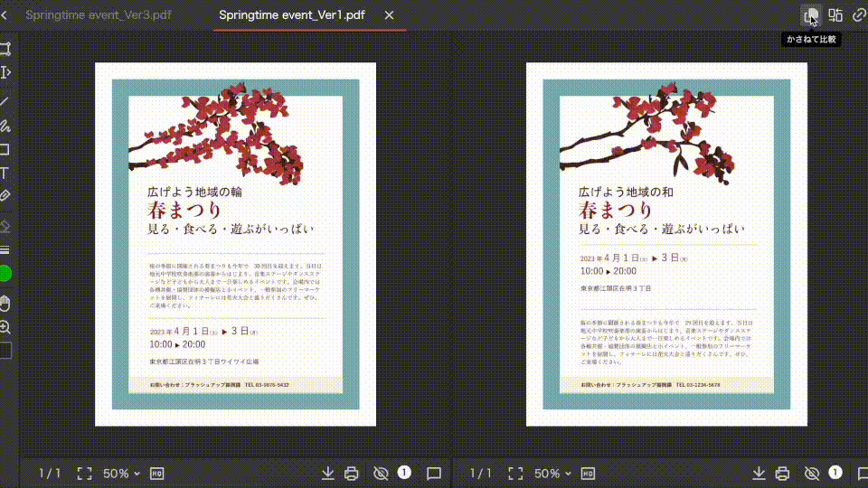The image size is (868, 488).
Task: Click the 春まつり title in left flyer
Action: (x=184, y=211)
